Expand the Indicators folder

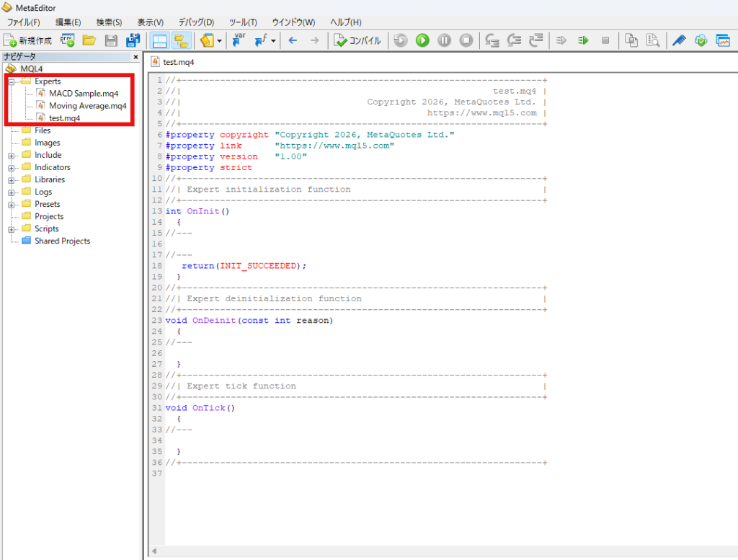(x=12, y=168)
